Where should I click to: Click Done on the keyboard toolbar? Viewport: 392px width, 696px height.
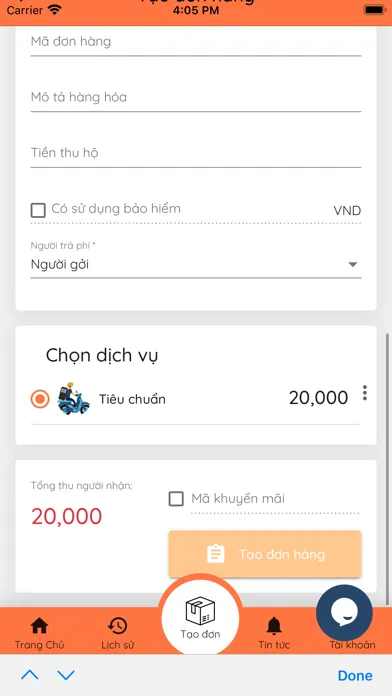[355, 676]
